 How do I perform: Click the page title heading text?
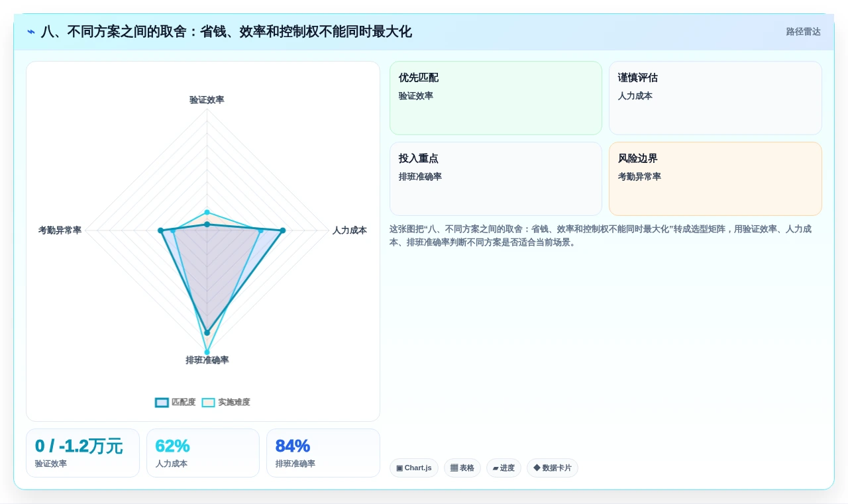point(226,32)
